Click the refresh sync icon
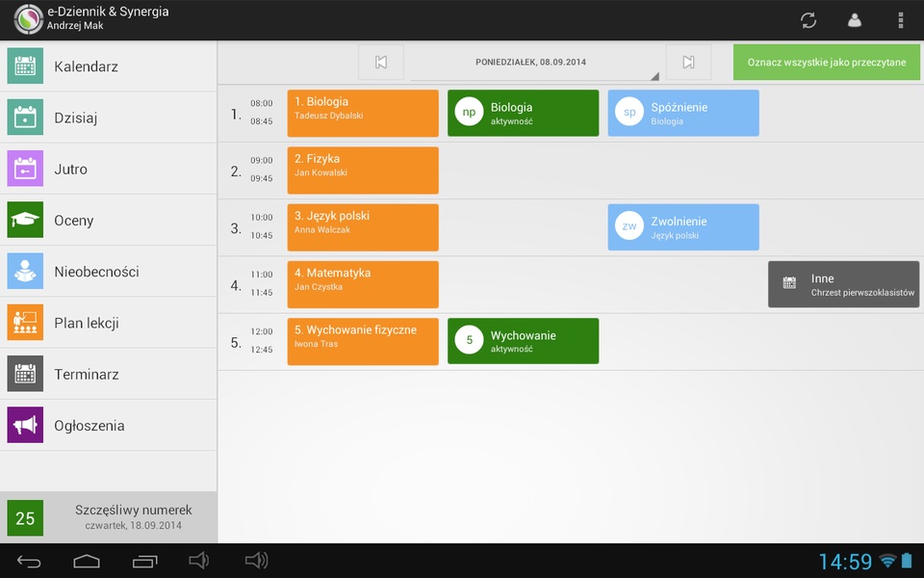Image resolution: width=924 pixels, height=578 pixels. [x=808, y=20]
